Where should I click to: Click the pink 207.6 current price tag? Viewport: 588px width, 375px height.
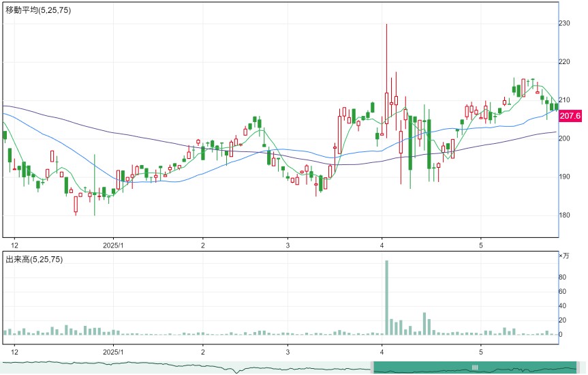coord(570,116)
